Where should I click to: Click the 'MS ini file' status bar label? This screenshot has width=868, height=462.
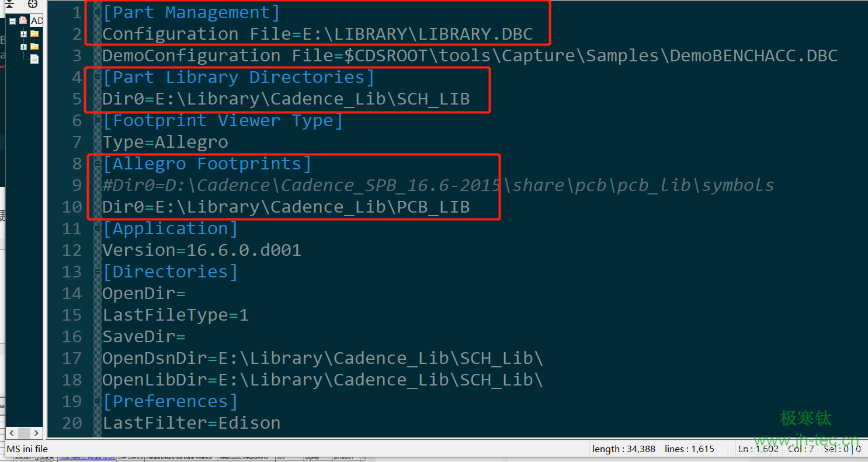pos(27,449)
